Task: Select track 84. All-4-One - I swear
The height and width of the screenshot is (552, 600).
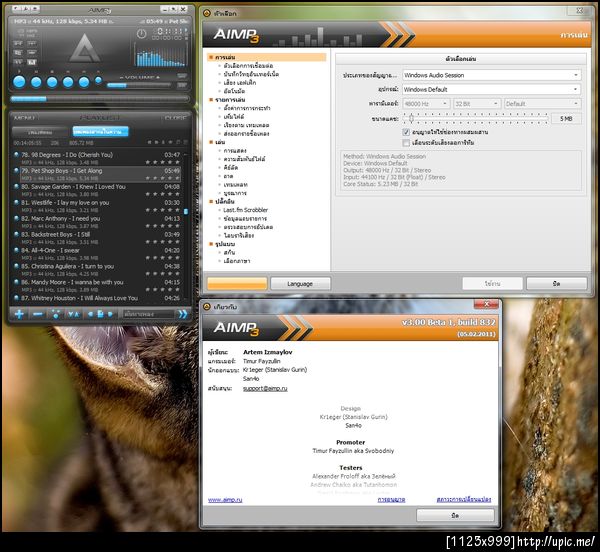Action: tap(100, 254)
